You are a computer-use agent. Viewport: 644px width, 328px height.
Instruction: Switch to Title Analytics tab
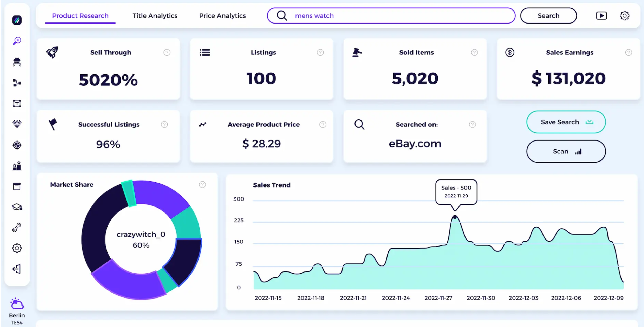[155, 16]
